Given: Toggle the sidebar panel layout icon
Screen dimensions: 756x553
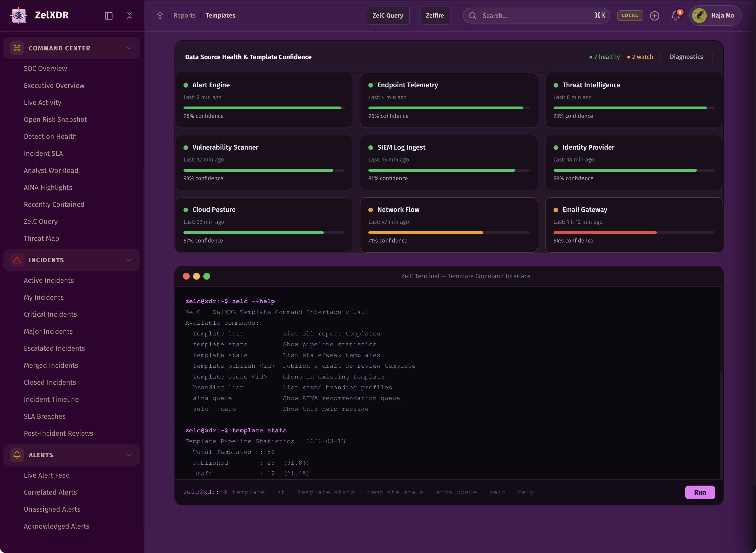Looking at the screenshot, I should [x=109, y=16].
